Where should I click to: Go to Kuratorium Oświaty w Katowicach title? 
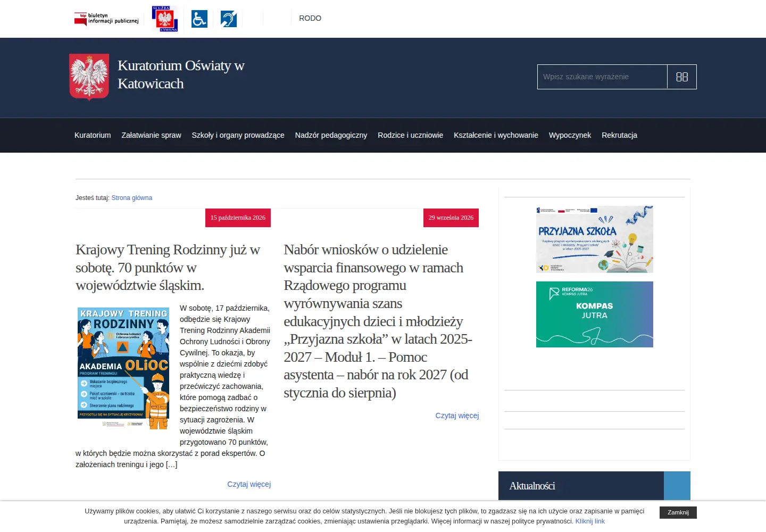coord(181,74)
